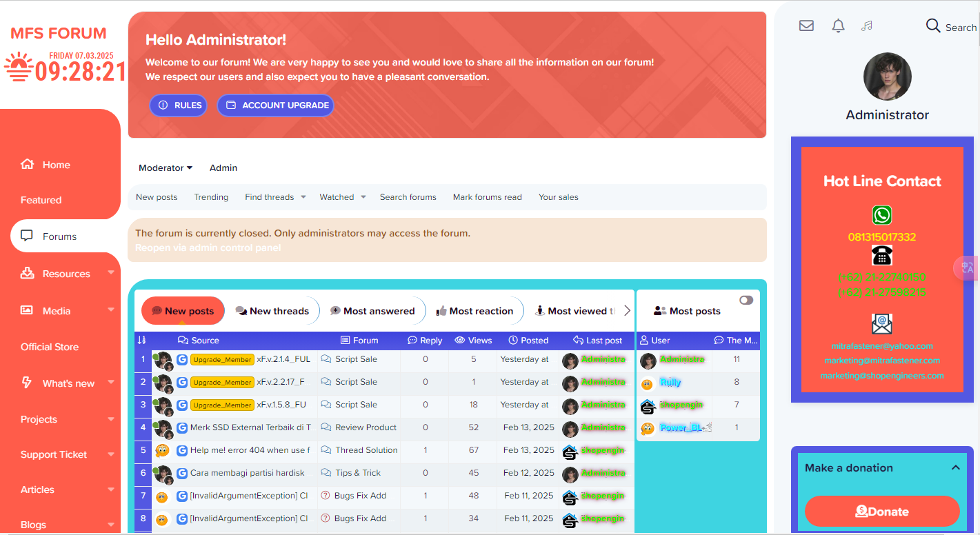The height and width of the screenshot is (535, 980).
Task: Open the alerts bell icon
Action: tap(838, 26)
